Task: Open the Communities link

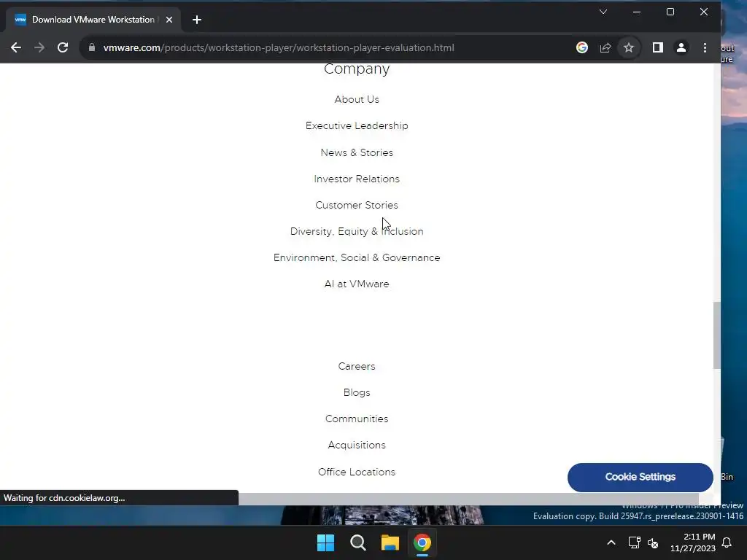Action: [357, 419]
